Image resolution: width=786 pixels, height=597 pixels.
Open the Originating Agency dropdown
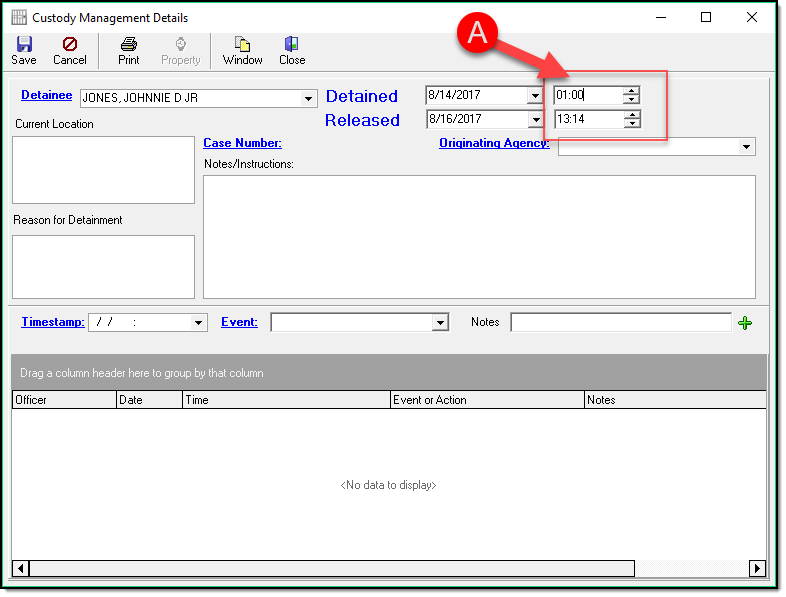point(747,147)
